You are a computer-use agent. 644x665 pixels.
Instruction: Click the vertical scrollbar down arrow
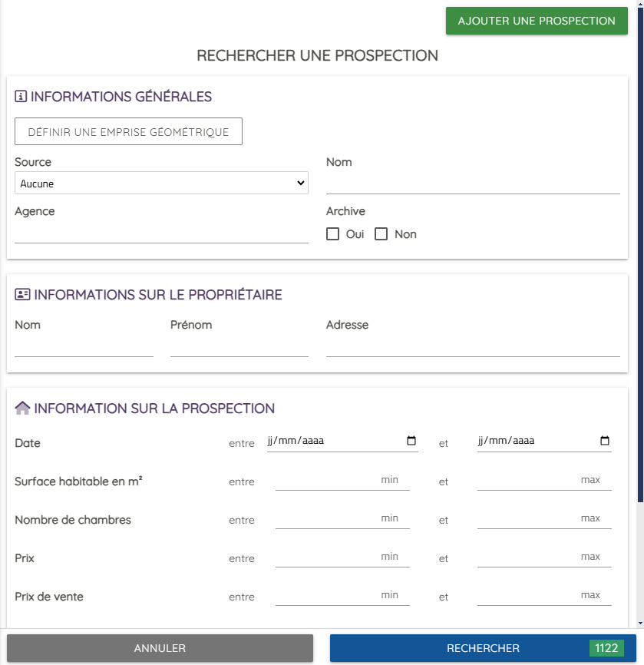641,624
